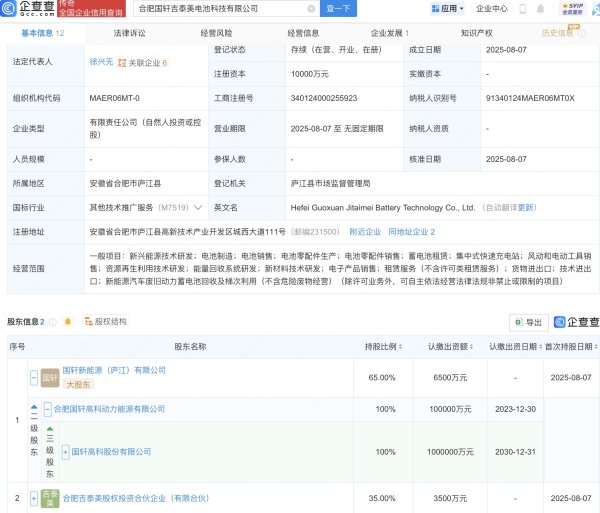Image resolution: width=600 pixels, height=513 pixels.
Task: Open the SVIP member service badge
Action: 572,8
